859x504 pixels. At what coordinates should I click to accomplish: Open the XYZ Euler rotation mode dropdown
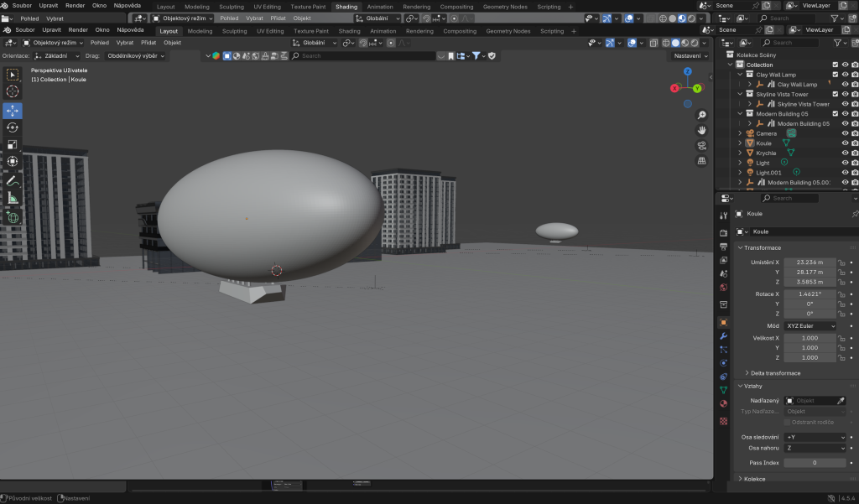tap(810, 325)
